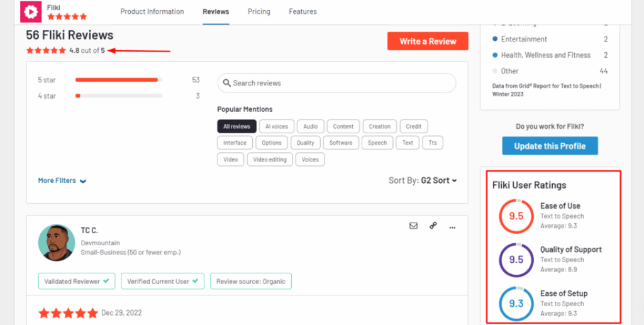Click the Write a Review button
The height and width of the screenshot is (325, 644).
point(428,41)
